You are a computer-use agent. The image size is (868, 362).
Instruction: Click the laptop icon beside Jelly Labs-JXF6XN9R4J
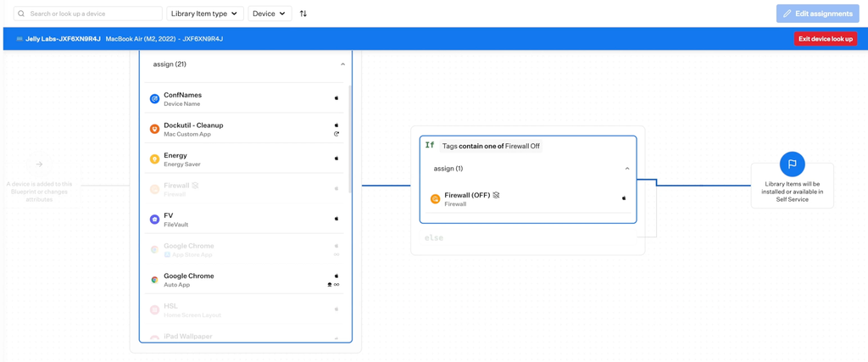click(x=20, y=39)
